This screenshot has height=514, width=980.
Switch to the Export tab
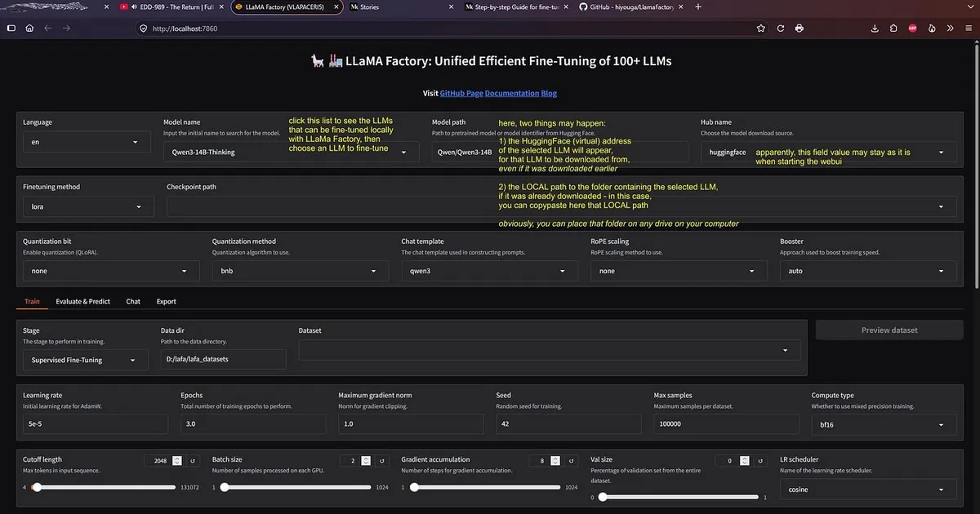[x=167, y=301]
